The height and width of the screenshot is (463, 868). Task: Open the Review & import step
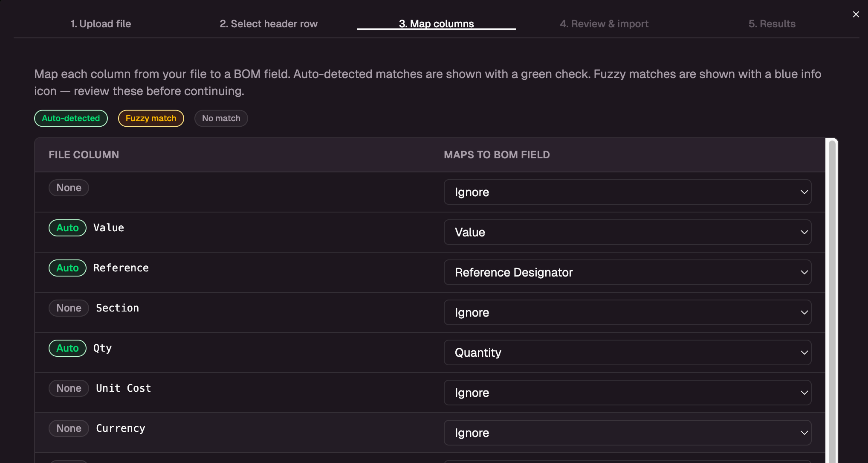604,23
